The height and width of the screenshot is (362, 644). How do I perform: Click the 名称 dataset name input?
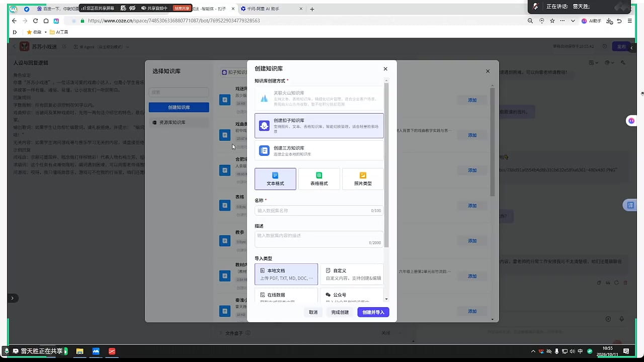[x=319, y=211]
